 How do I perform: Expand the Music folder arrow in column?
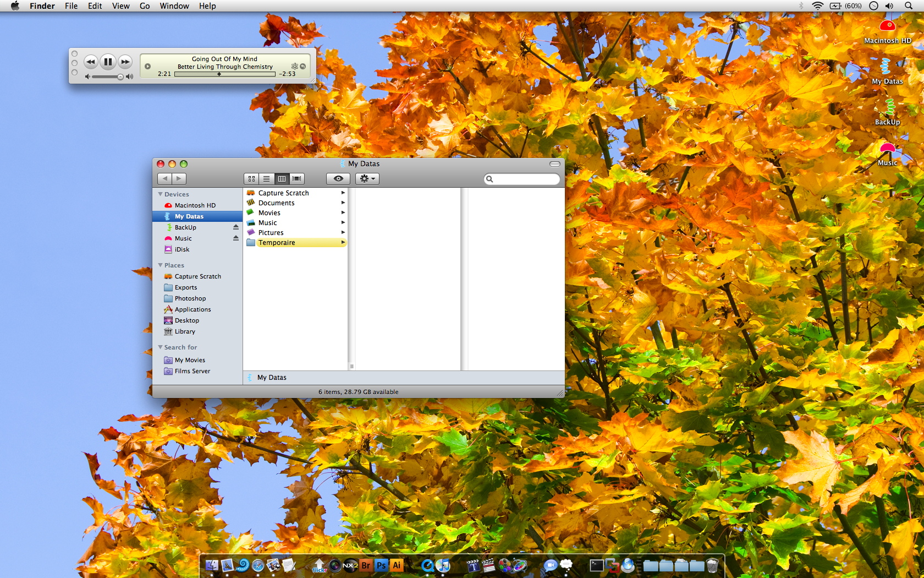pos(343,223)
